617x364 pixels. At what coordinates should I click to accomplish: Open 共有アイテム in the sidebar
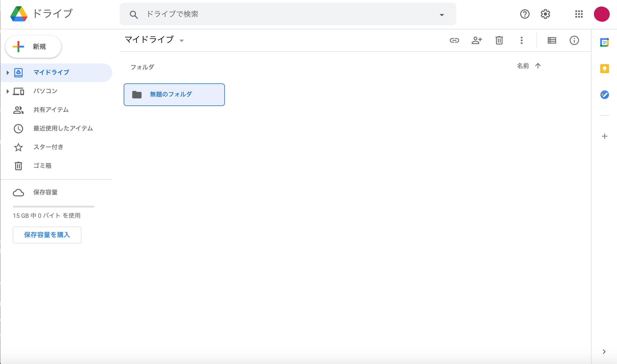click(56, 110)
